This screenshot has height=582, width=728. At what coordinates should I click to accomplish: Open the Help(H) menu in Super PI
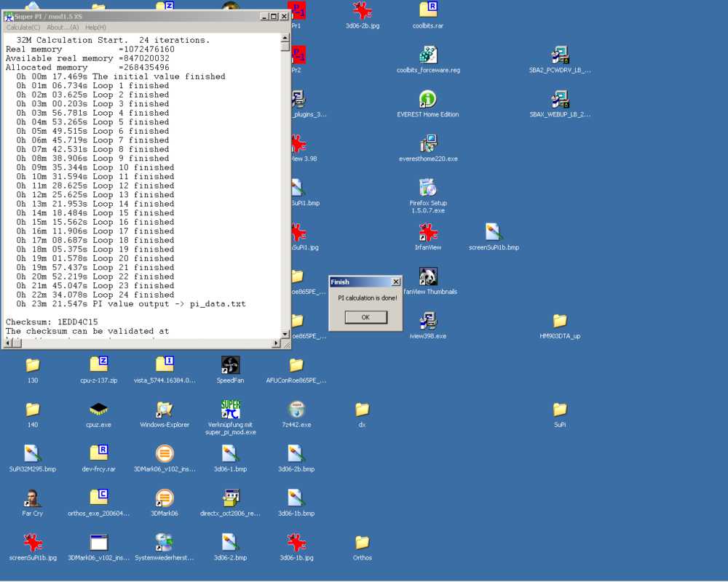[95, 28]
